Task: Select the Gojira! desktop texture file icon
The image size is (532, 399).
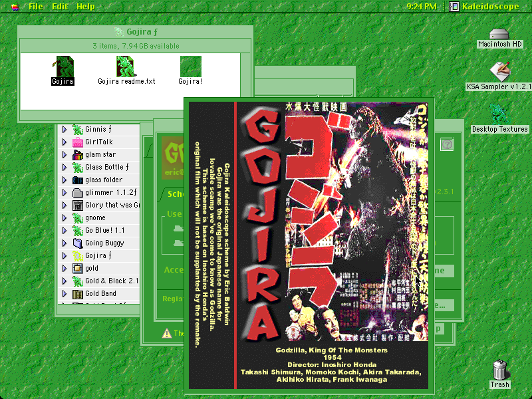Action: click(190, 66)
